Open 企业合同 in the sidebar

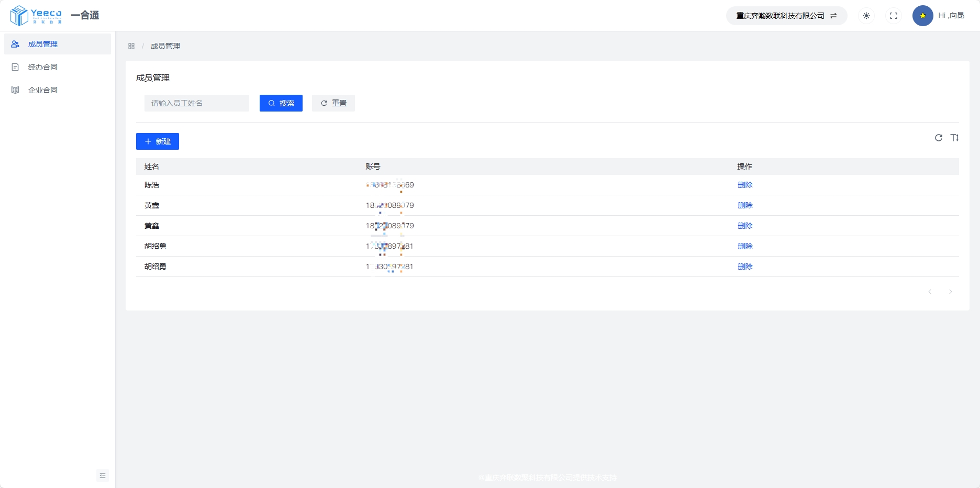point(58,90)
